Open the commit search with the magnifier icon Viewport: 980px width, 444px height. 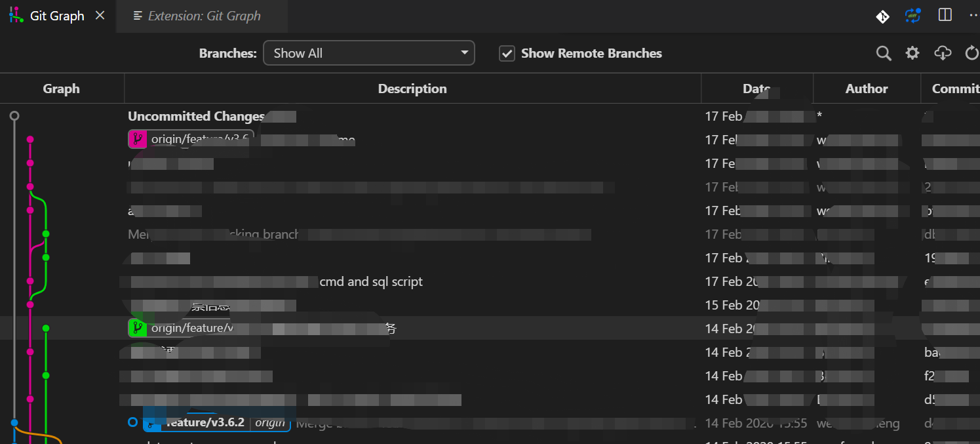pyautogui.click(x=883, y=53)
